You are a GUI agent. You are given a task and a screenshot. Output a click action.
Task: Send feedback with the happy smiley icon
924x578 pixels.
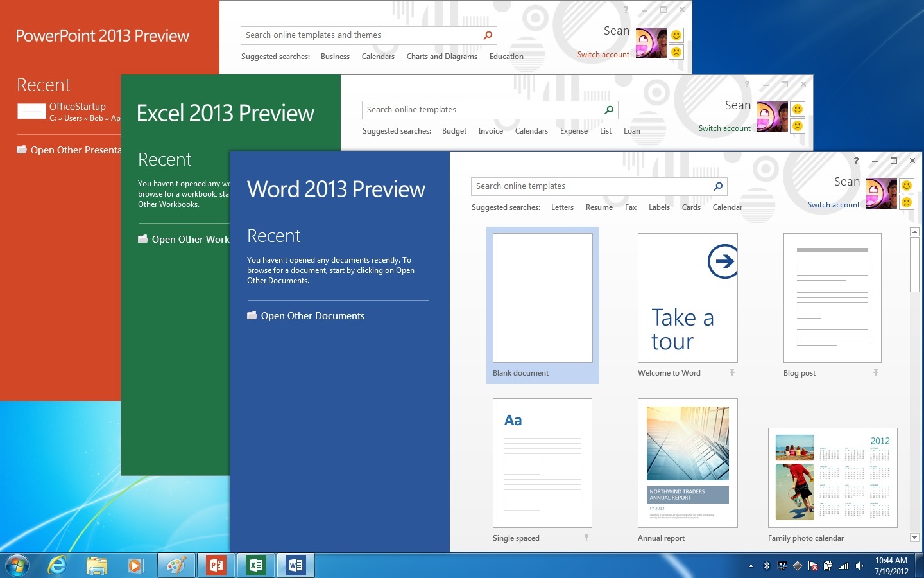tap(907, 185)
